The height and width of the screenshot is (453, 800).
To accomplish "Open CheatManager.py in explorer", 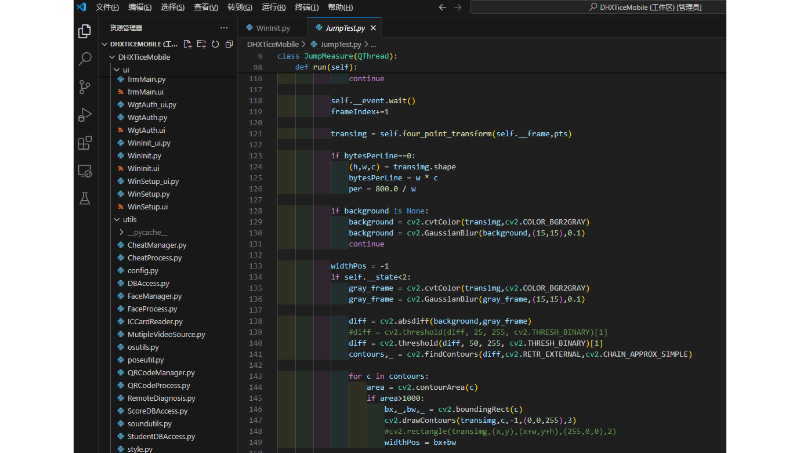I will coord(157,245).
